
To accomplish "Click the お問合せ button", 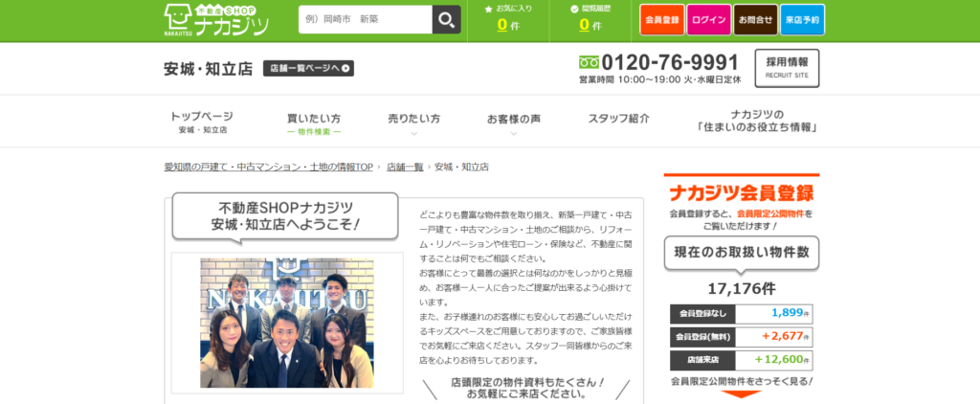I will pos(756,19).
